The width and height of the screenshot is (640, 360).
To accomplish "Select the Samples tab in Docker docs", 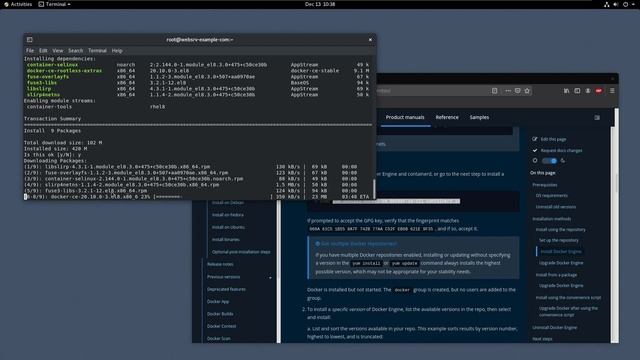I will pyautogui.click(x=479, y=117).
